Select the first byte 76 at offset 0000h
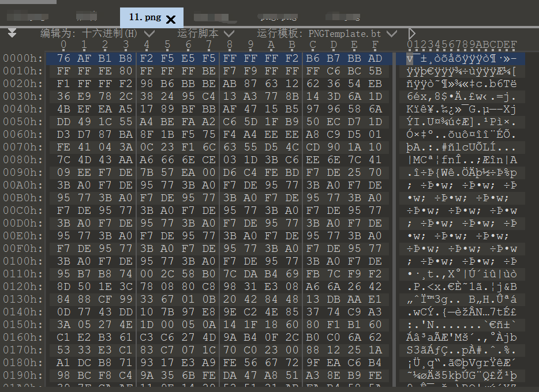 click(x=64, y=59)
